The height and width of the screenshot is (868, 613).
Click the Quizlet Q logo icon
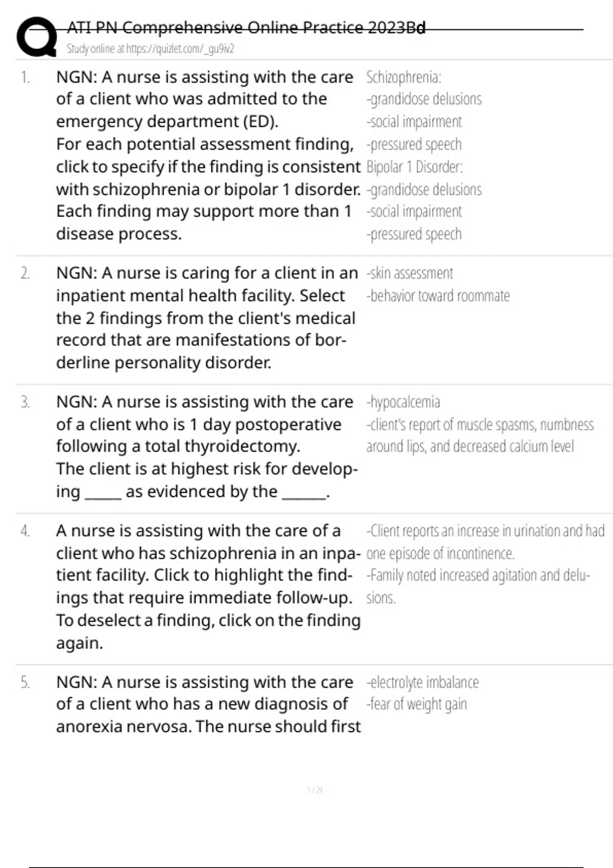(36, 37)
